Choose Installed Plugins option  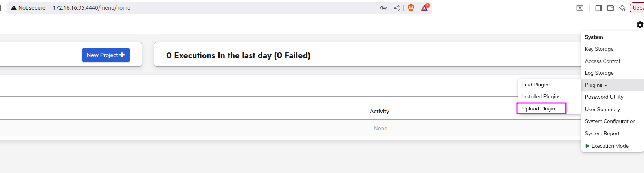(x=541, y=96)
